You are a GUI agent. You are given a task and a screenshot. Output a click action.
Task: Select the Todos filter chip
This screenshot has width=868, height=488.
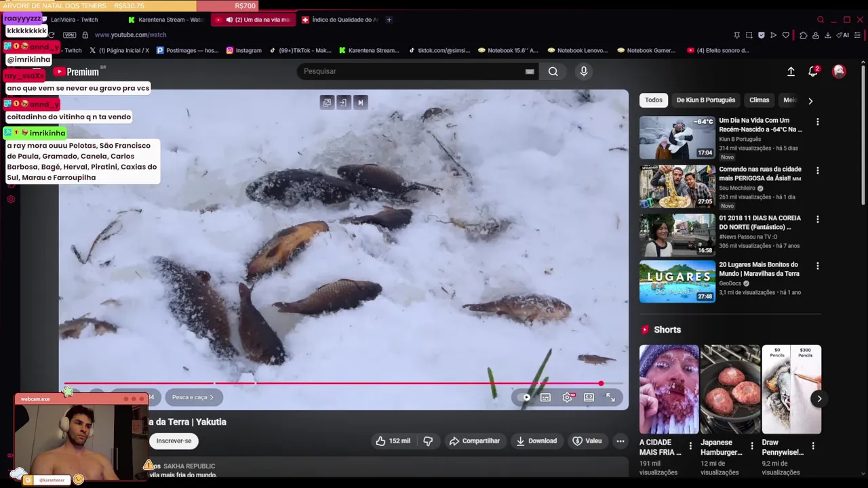click(x=654, y=100)
